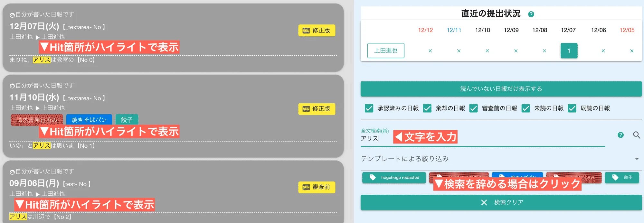Open the 12月07日(火) report title
The image size is (644, 223).
[x=34, y=26]
